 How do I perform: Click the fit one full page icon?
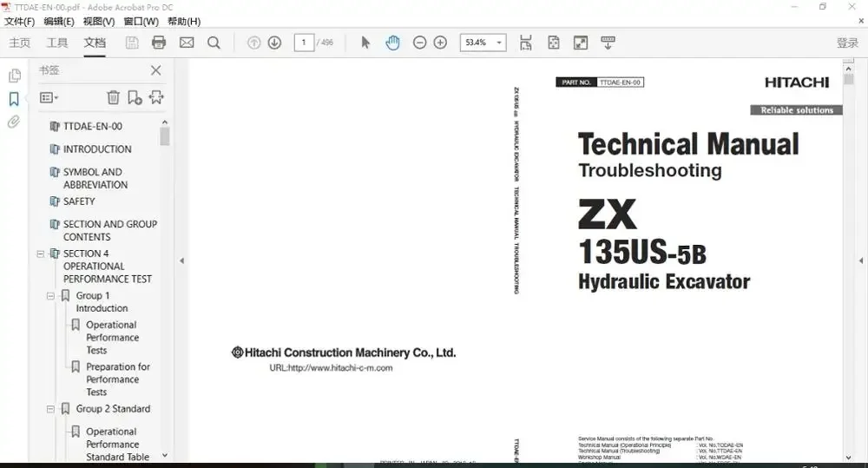(x=554, y=43)
